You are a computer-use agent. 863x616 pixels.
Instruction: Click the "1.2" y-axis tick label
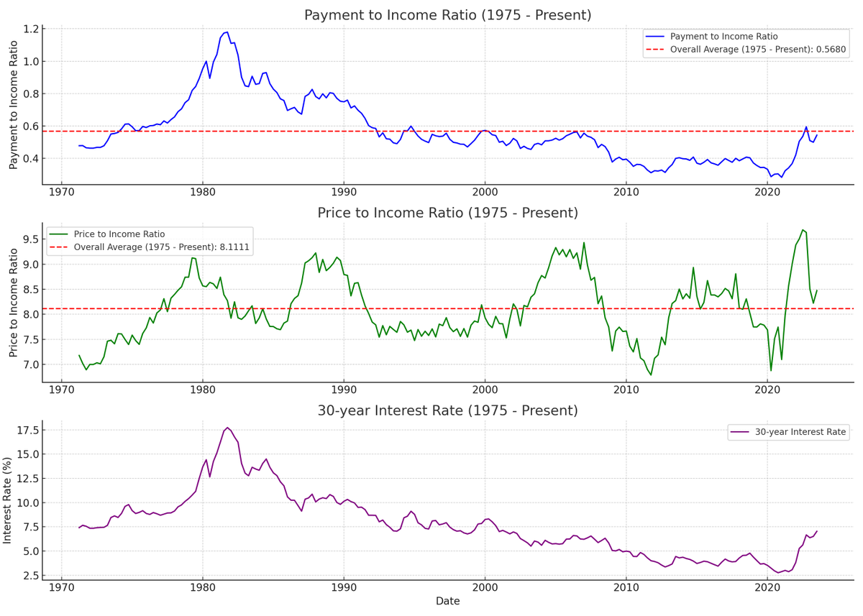tap(30, 29)
